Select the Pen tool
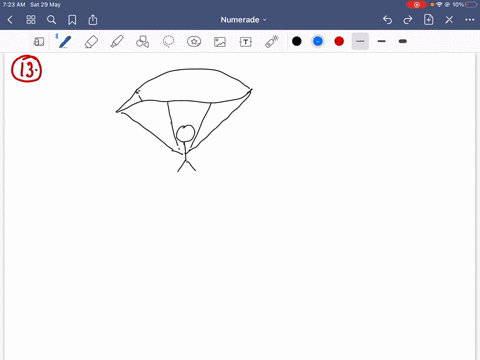The width and height of the screenshot is (480, 360). click(64, 41)
